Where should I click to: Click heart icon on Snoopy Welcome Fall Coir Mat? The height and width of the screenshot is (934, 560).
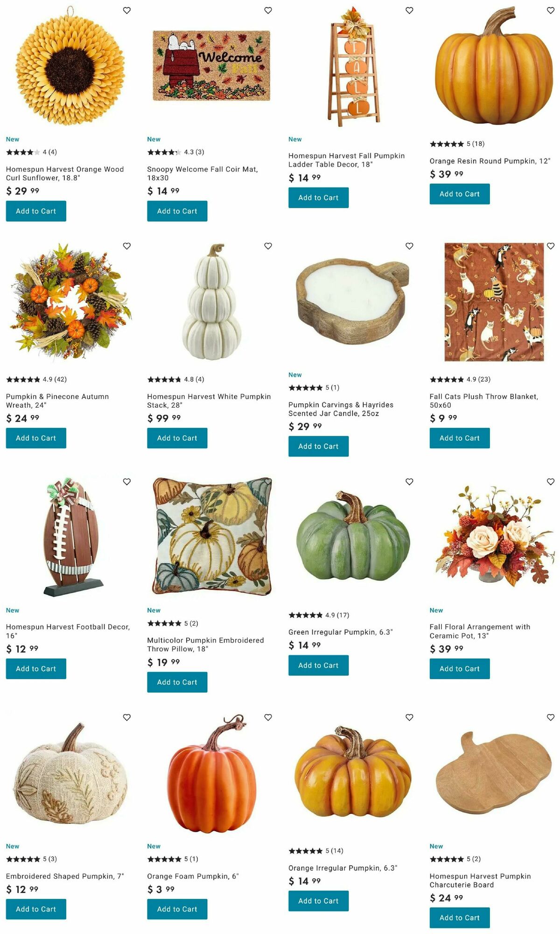pos(268,10)
